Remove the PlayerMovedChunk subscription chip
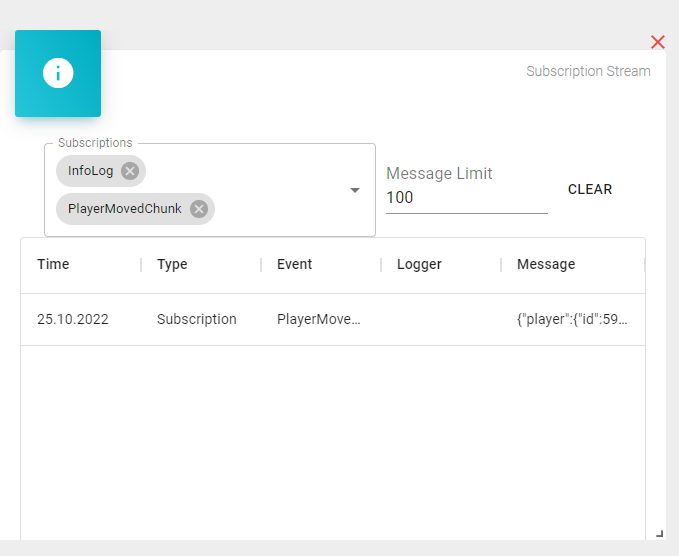 point(199,209)
